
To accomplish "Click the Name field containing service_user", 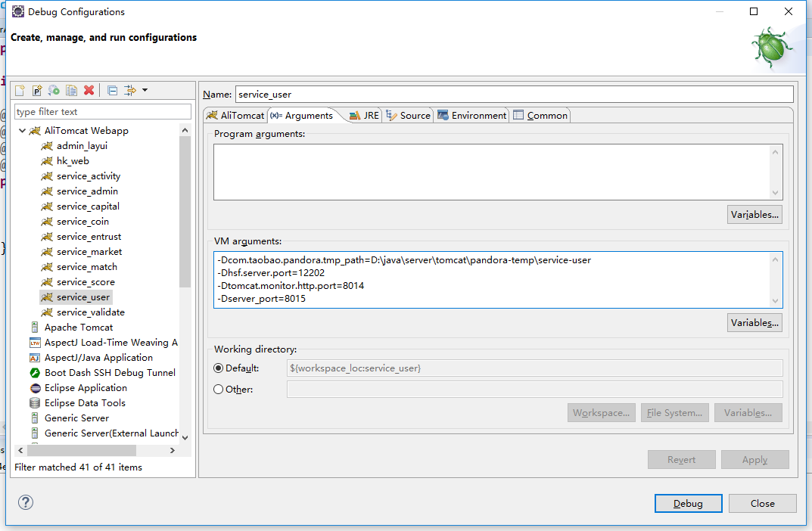I will (x=515, y=95).
